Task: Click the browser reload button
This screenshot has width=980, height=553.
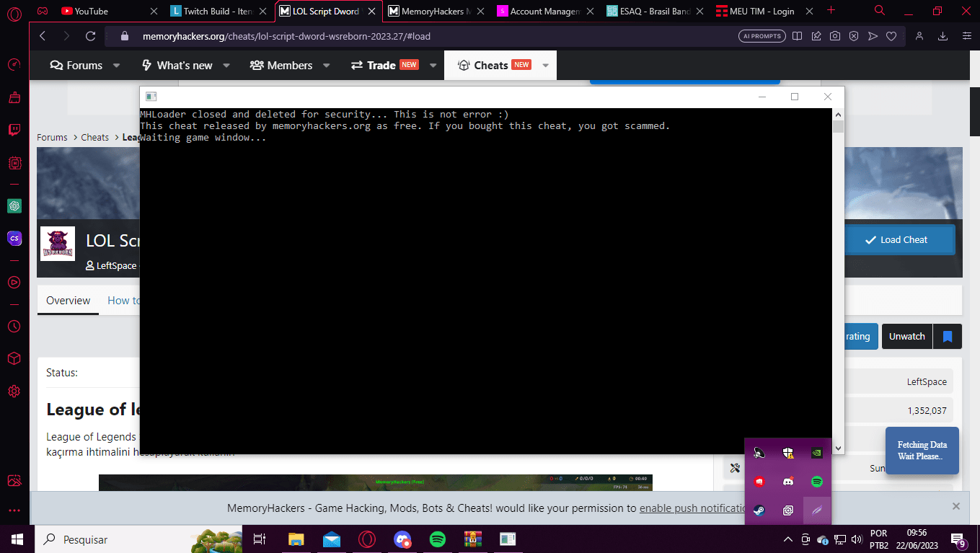Action: 90,36
